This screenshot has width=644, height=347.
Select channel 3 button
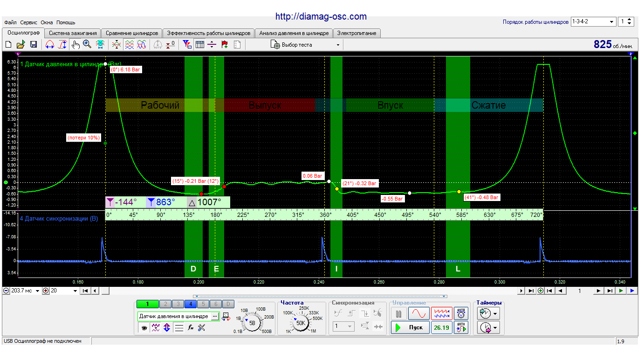(x=177, y=304)
